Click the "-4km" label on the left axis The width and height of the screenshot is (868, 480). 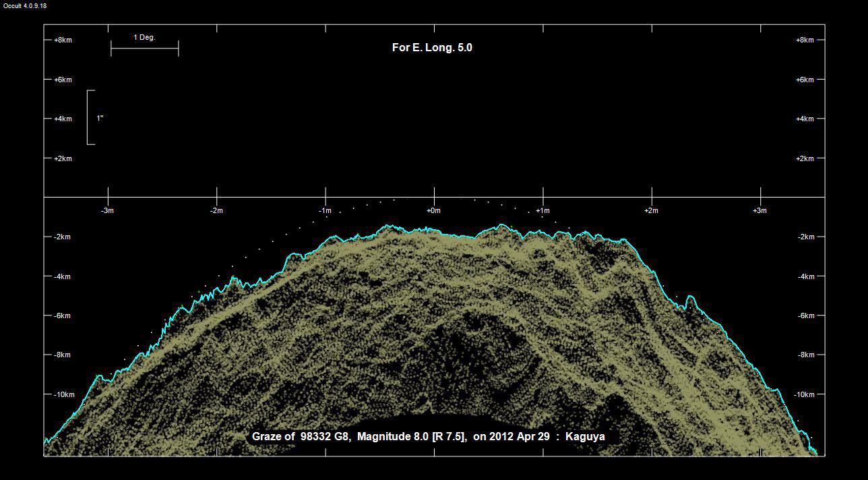62,276
